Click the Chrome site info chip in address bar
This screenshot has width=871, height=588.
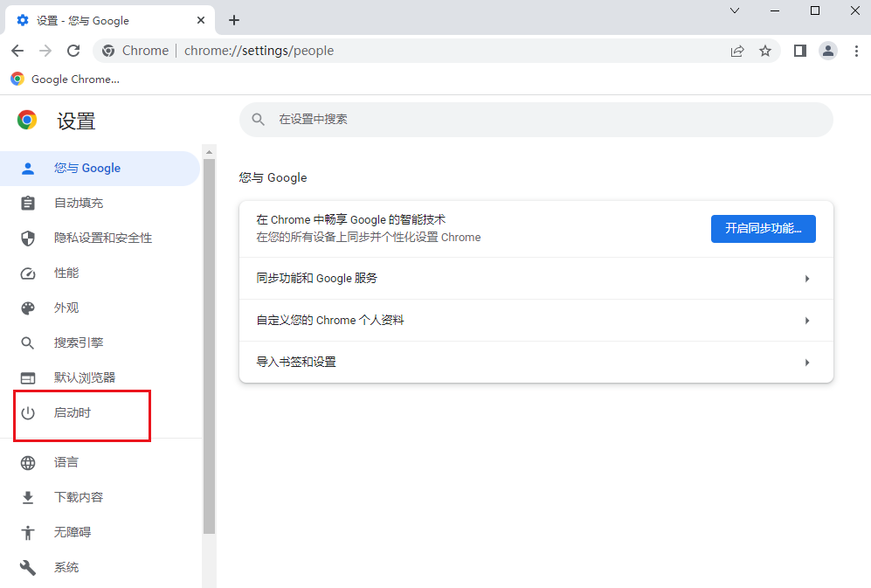(135, 51)
